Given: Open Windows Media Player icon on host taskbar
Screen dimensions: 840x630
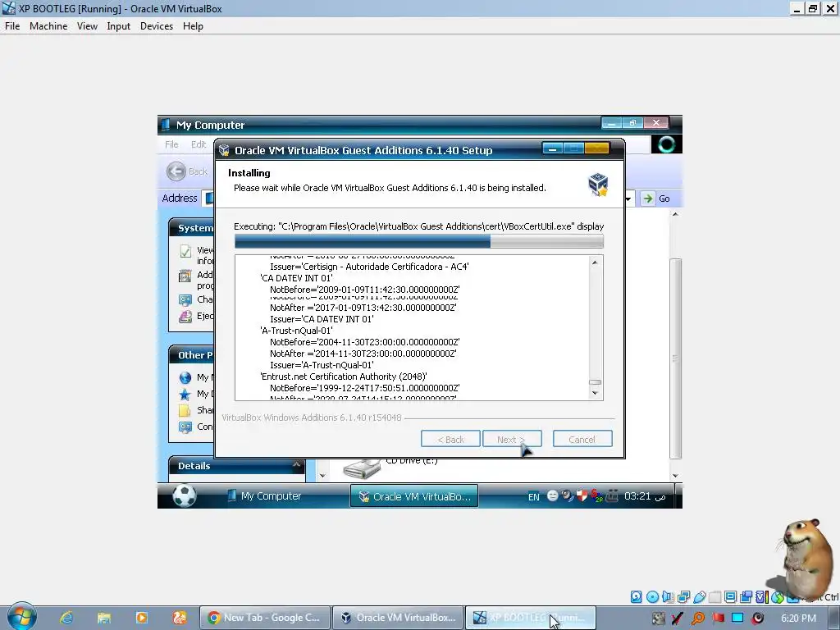Looking at the screenshot, I should point(141,618).
